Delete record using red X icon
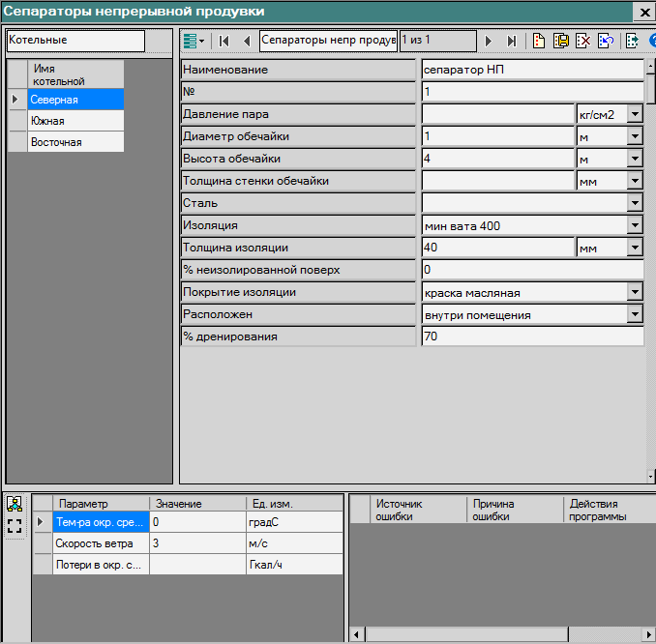This screenshot has height=644, width=656. click(x=582, y=41)
